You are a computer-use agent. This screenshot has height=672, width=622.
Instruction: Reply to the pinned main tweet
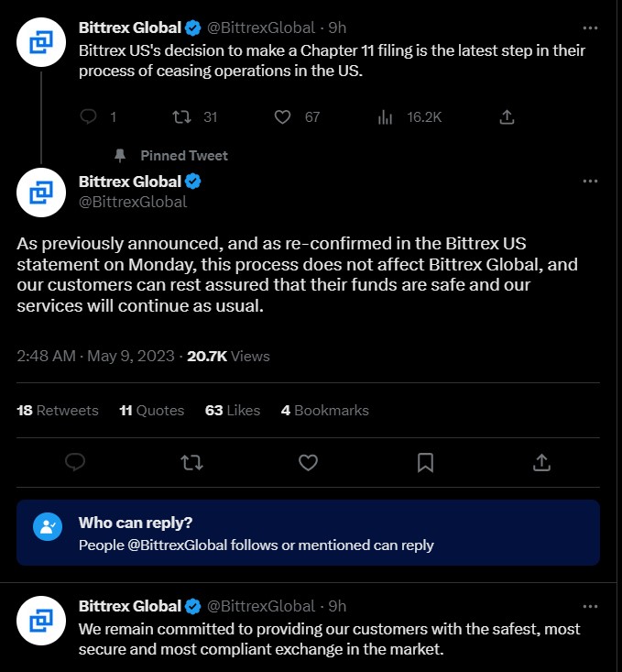coord(76,462)
